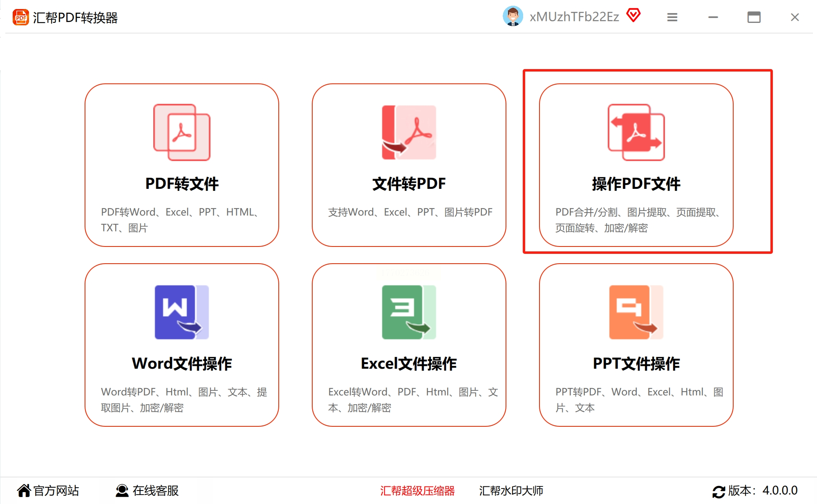Click the username xMUzhTFb22Ez

(x=574, y=17)
